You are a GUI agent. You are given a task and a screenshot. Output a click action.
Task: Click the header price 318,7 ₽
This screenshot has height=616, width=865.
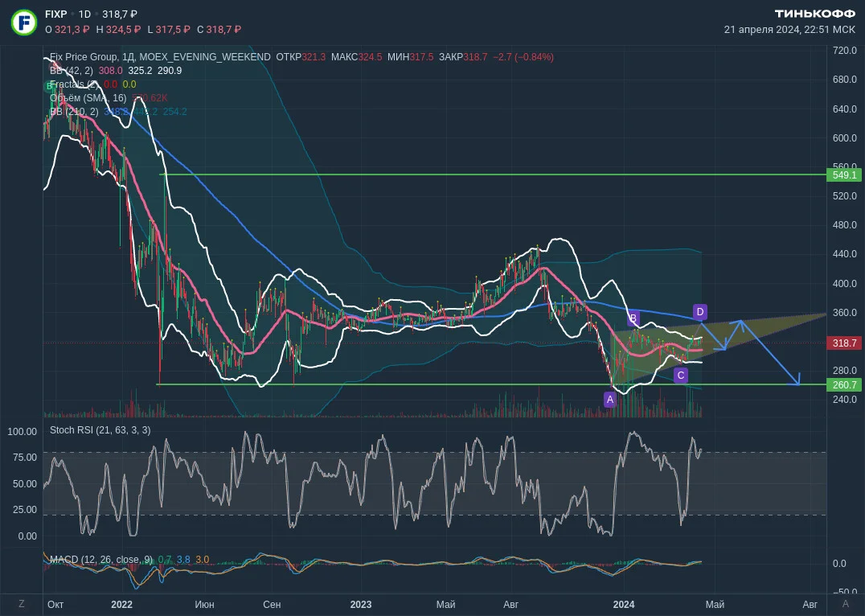tap(120, 14)
